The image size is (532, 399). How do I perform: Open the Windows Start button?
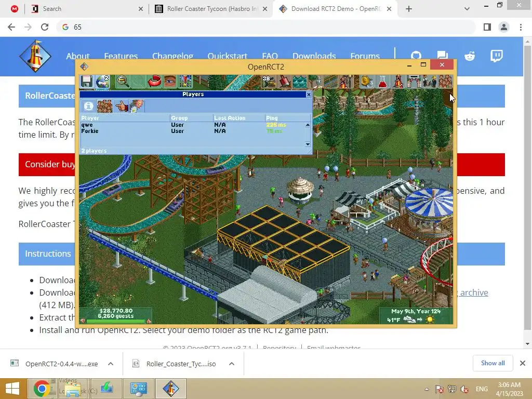[x=12, y=389]
